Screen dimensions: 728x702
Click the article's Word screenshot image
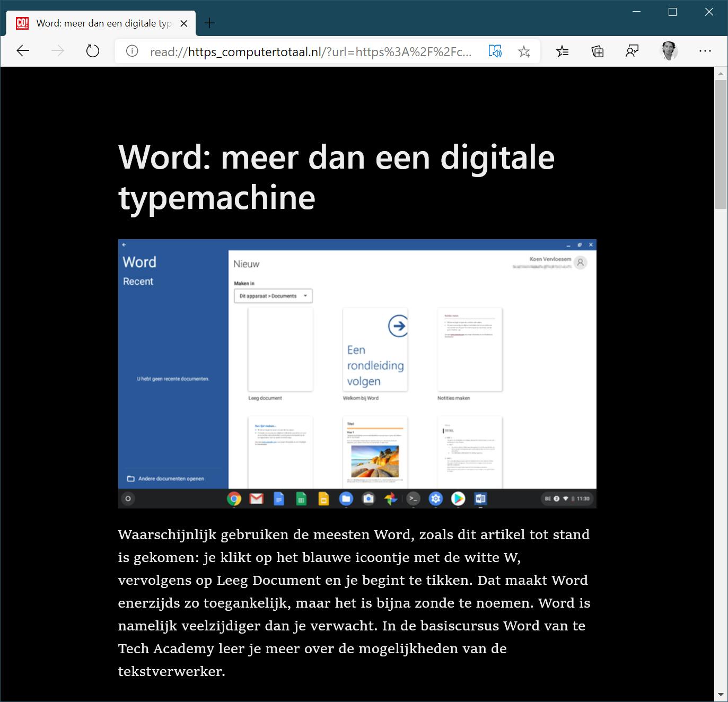tap(357, 374)
